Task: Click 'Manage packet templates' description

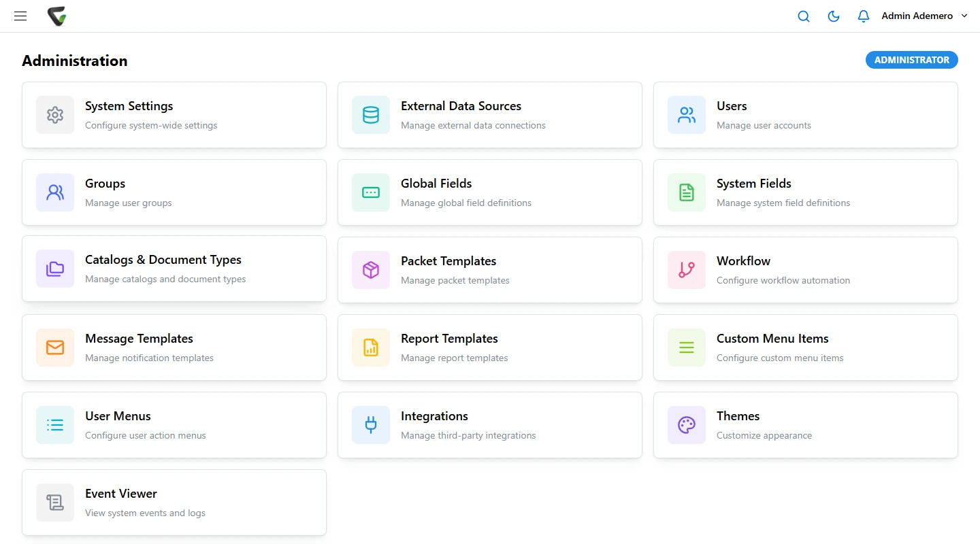Action: 455,280
